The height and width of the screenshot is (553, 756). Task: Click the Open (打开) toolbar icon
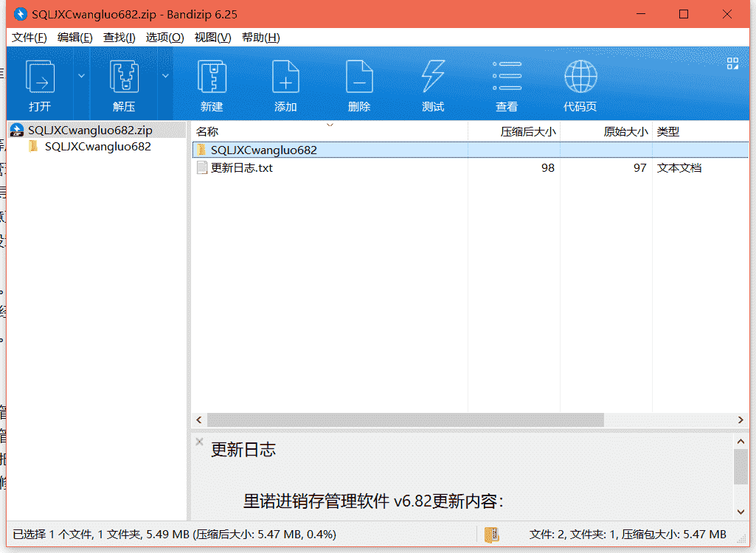pos(40,77)
